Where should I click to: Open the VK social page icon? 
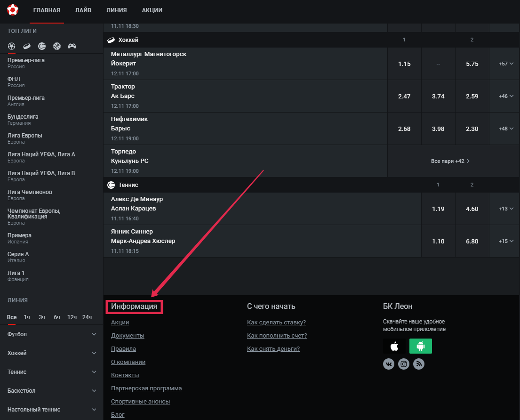(x=389, y=364)
